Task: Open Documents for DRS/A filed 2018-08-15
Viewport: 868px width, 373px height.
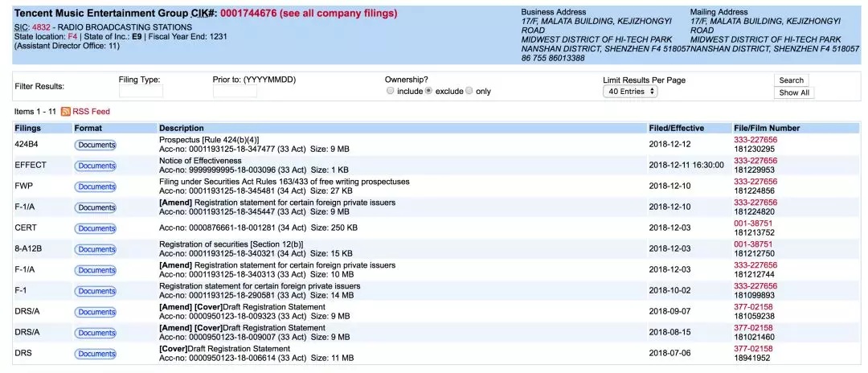Action: (95, 333)
